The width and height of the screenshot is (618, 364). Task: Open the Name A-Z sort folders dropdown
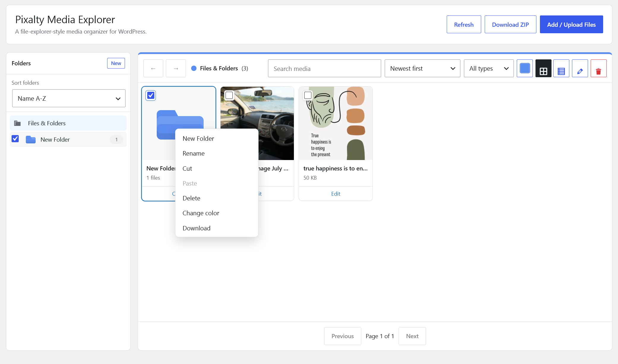point(69,98)
